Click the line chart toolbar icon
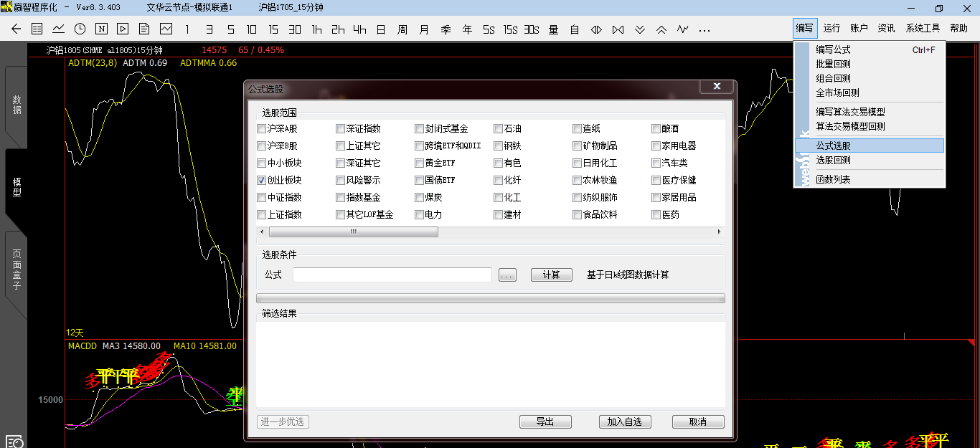This screenshot has height=448, width=980. pos(59,29)
